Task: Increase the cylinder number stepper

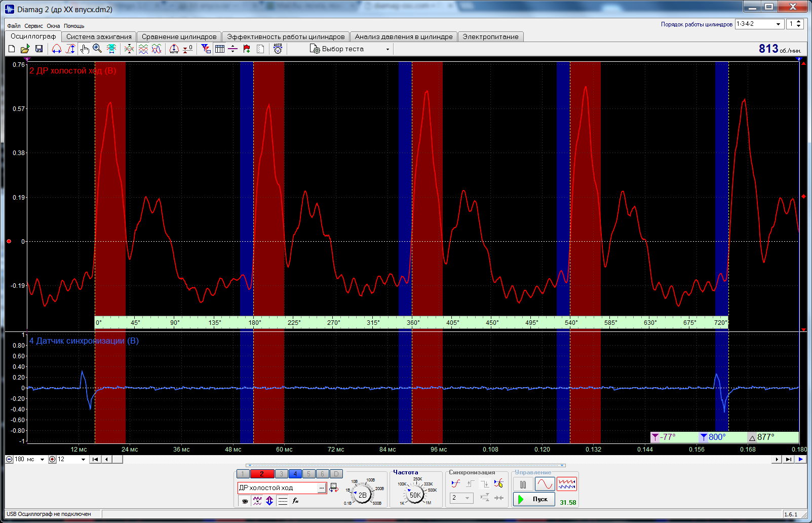Action: [799, 22]
